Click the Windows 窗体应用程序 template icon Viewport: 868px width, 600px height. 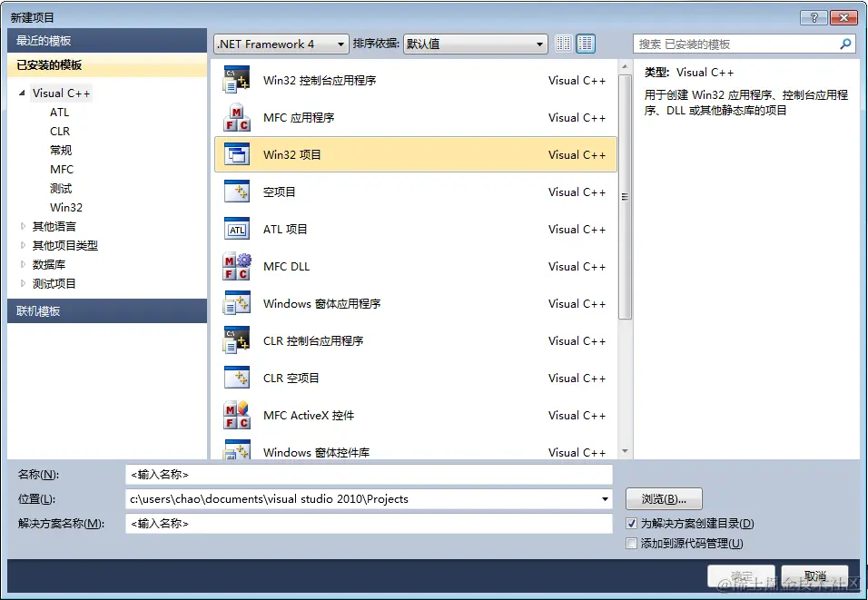click(x=236, y=303)
